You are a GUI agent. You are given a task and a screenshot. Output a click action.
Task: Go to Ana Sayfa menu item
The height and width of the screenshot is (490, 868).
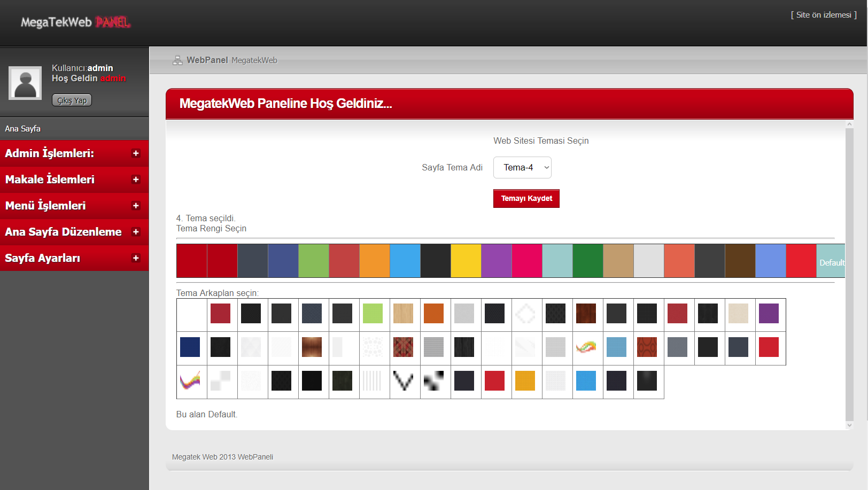click(23, 129)
